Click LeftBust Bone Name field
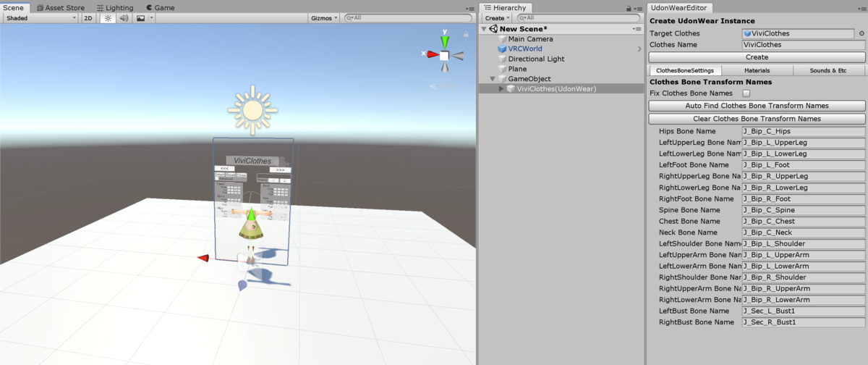Image resolution: width=868 pixels, height=365 pixels. coord(804,311)
